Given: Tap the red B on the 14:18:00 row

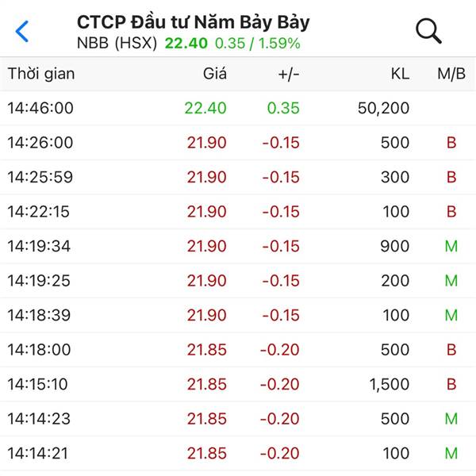Looking at the screenshot, I should point(451,350).
